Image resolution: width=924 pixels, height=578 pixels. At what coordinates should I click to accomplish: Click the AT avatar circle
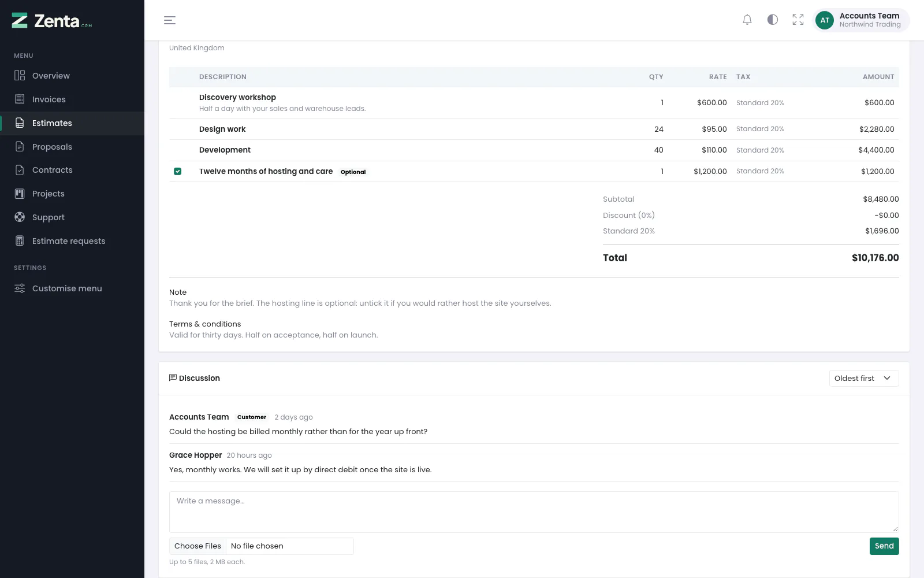tap(825, 20)
